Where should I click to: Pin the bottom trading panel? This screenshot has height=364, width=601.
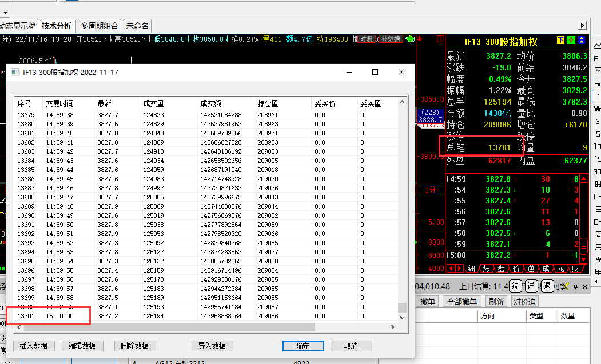click(x=576, y=286)
